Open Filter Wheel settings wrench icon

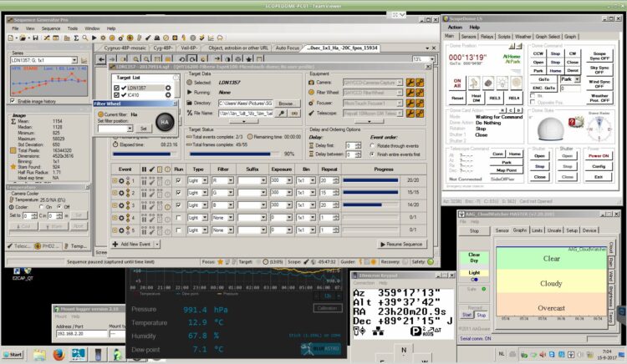click(410, 93)
